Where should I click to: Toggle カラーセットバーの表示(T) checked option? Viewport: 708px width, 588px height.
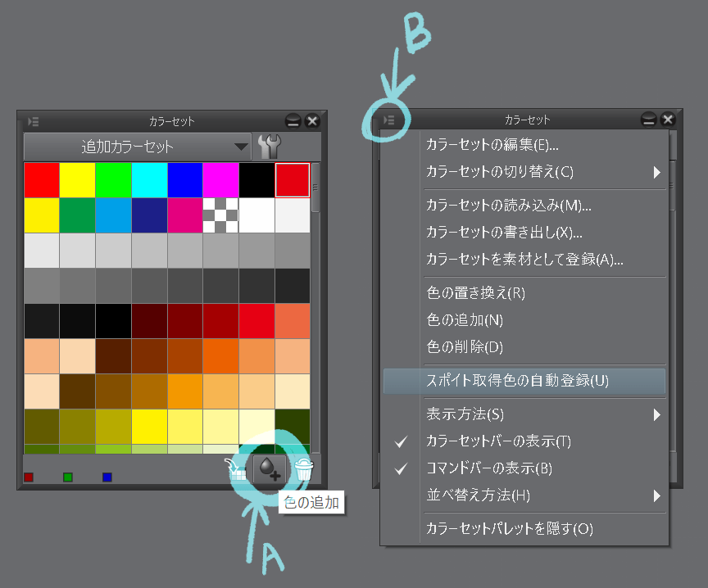click(x=498, y=441)
